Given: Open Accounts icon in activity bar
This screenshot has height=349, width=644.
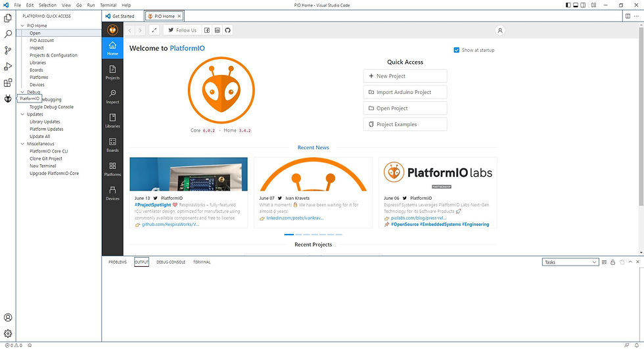Looking at the screenshot, I should [8, 317].
